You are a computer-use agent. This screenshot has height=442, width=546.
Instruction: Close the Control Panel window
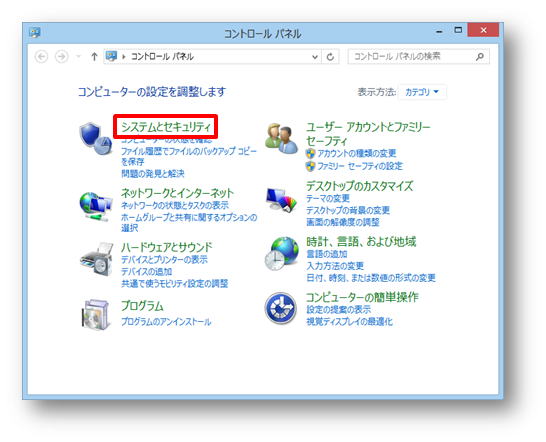click(483, 30)
